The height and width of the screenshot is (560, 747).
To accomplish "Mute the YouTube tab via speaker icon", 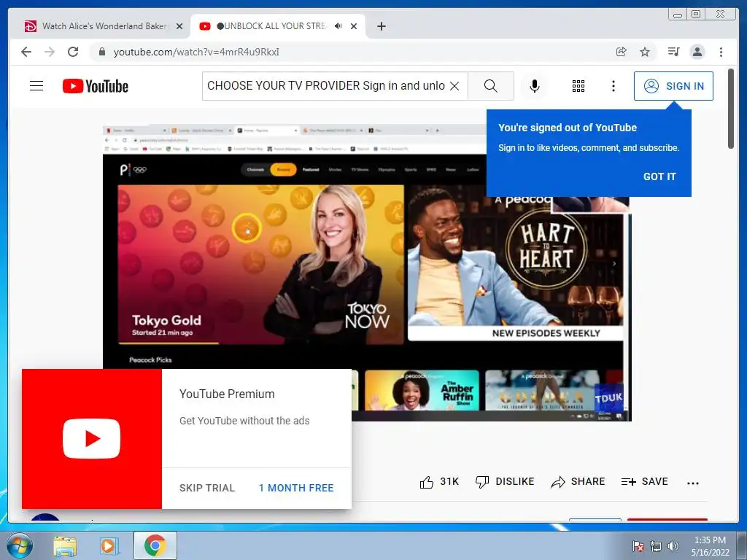I will click(338, 26).
